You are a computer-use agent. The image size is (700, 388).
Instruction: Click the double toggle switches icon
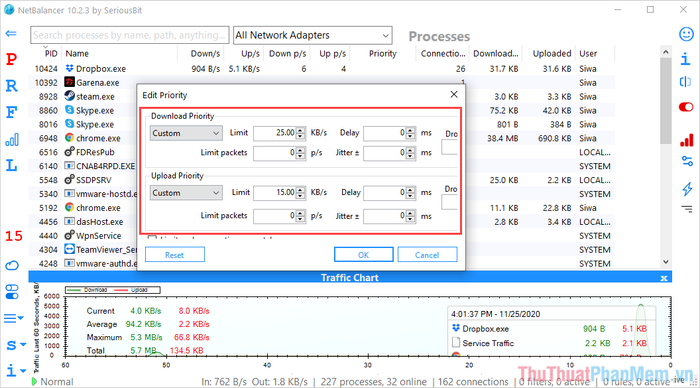pos(12,292)
